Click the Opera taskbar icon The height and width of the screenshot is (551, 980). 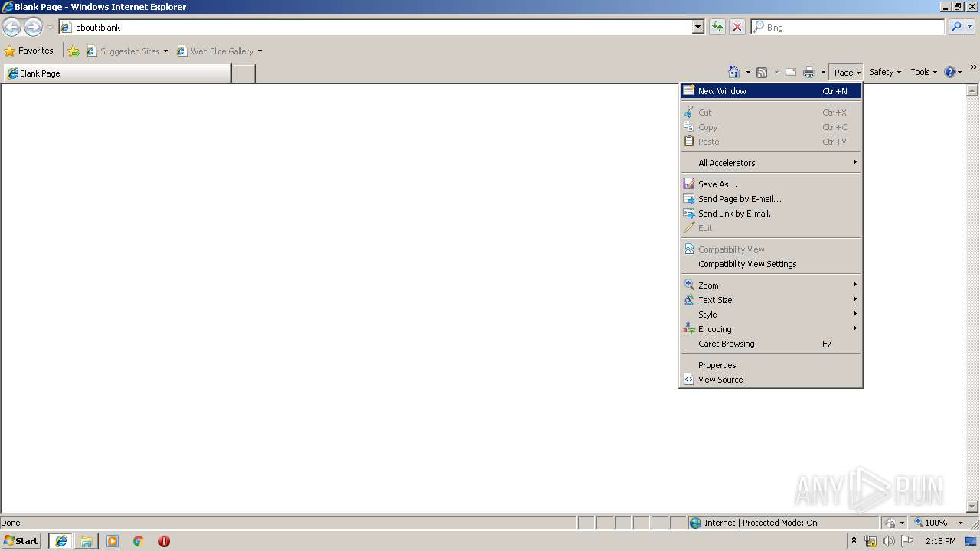click(164, 541)
